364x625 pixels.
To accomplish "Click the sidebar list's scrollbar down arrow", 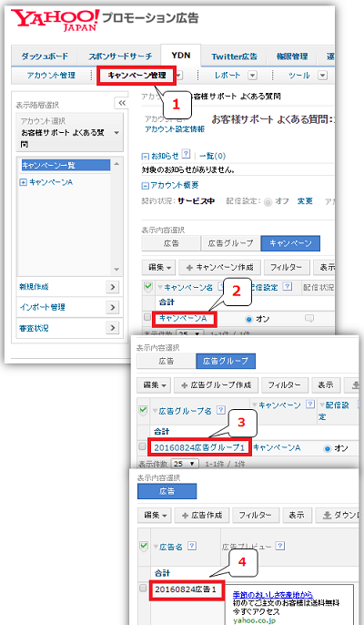I will [116, 270].
